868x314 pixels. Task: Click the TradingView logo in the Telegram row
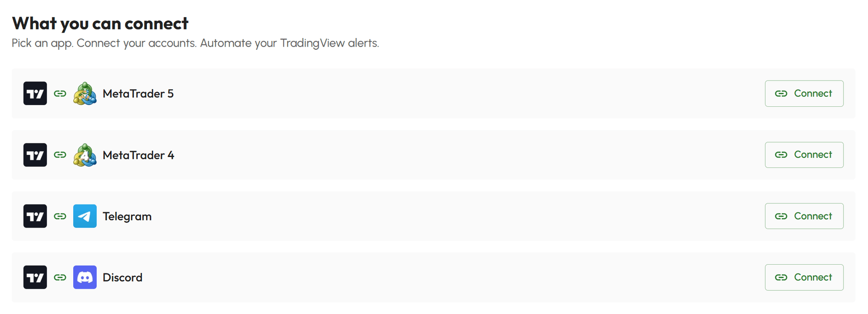(35, 216)
